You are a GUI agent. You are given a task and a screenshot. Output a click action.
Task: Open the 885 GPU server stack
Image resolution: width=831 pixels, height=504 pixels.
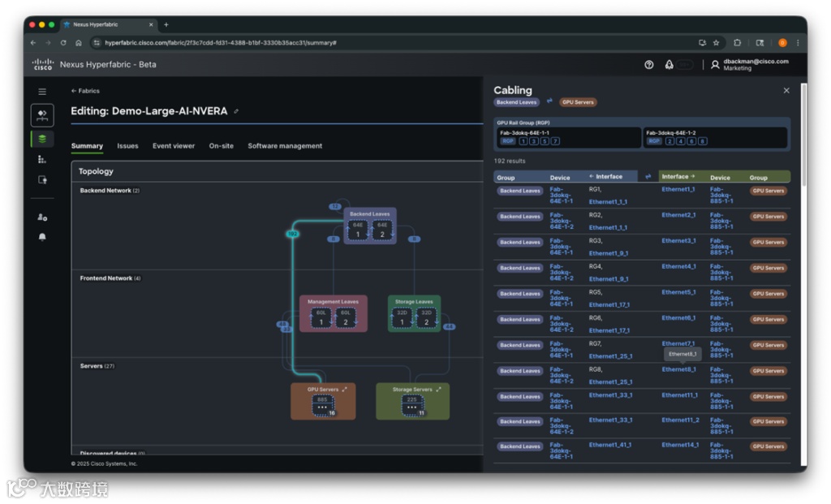click(322, 406)
